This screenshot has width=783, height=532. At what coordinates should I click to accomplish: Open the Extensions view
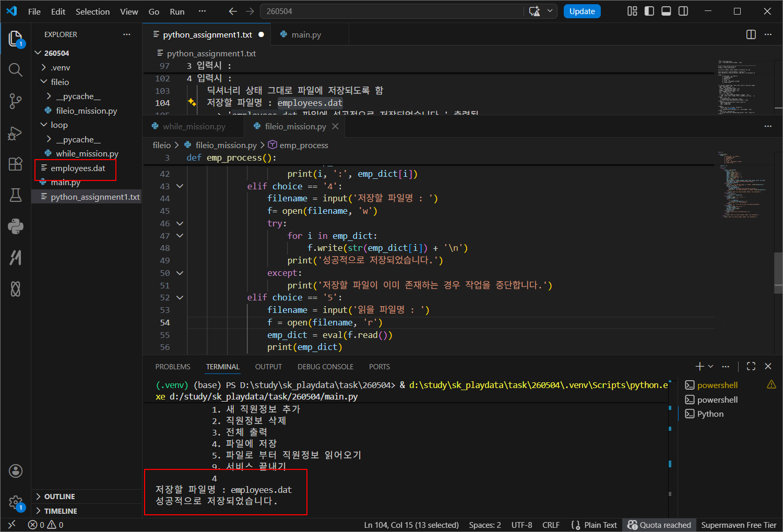(x=16, y=164)
